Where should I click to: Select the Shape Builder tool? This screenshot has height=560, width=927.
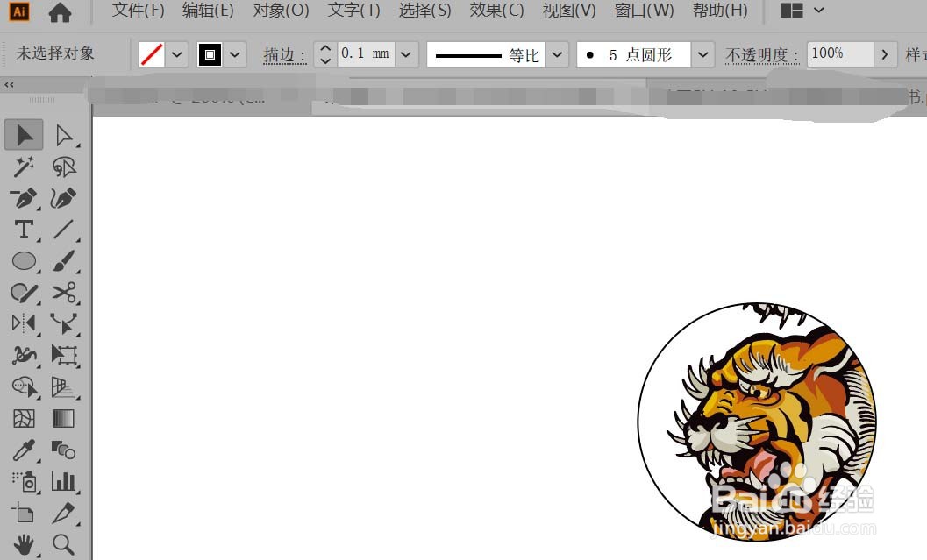[x=24, y=387]
